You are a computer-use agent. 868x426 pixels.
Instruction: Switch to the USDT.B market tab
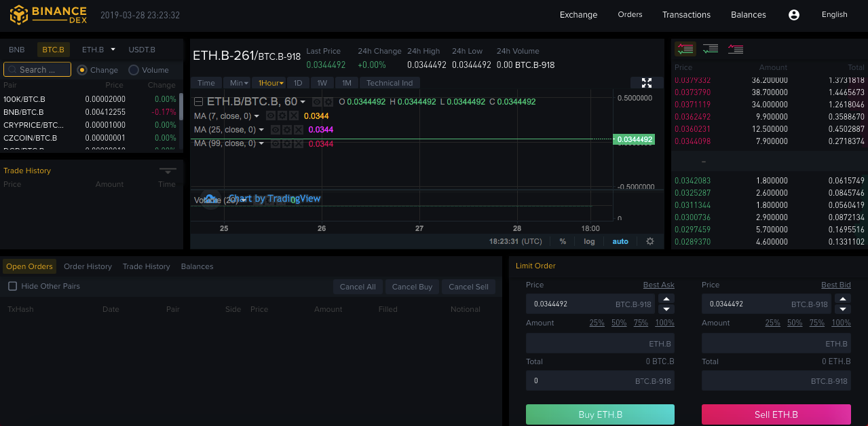(142, 50)
